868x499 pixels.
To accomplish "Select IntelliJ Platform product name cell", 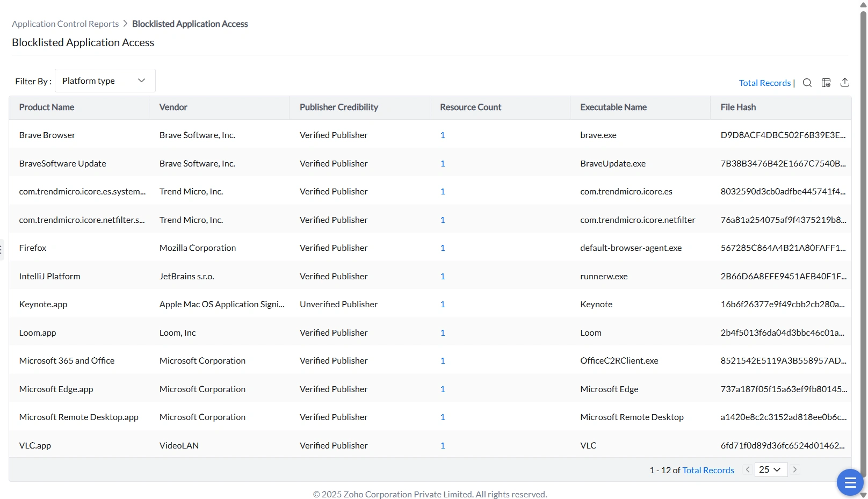I will coord(49,276).
